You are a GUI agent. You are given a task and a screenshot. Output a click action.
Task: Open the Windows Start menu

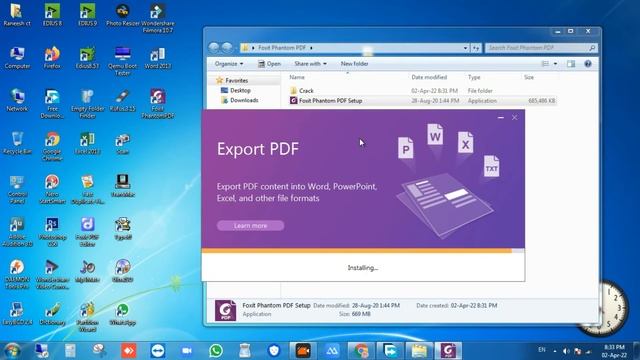(12, 351)
